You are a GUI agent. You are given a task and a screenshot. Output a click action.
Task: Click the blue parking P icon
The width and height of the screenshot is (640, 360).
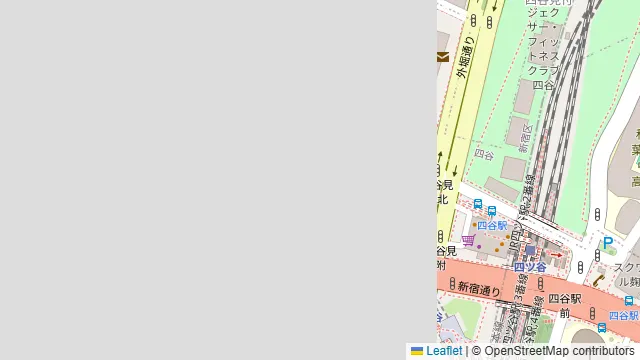click(608, 243)
